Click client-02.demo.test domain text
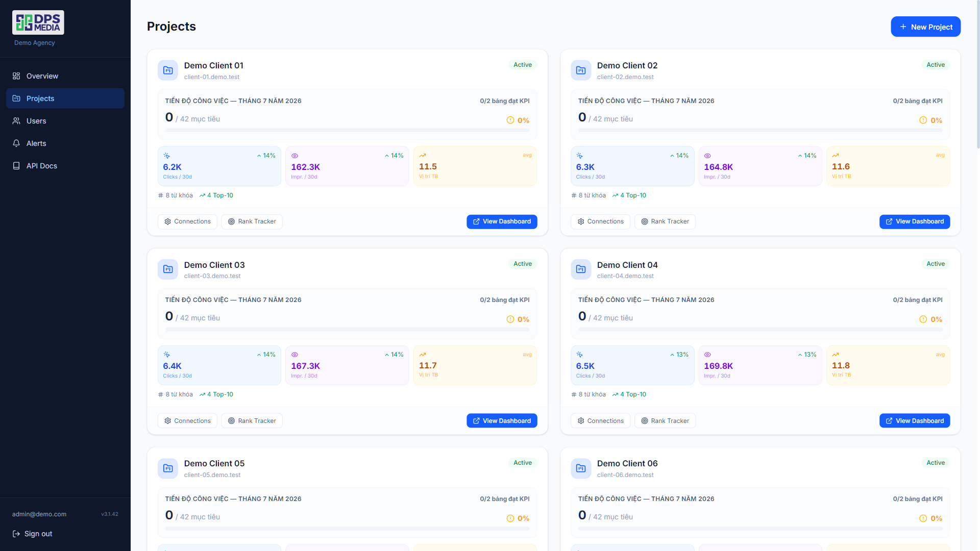The image size is (980, 551). (x=625, y=77)
